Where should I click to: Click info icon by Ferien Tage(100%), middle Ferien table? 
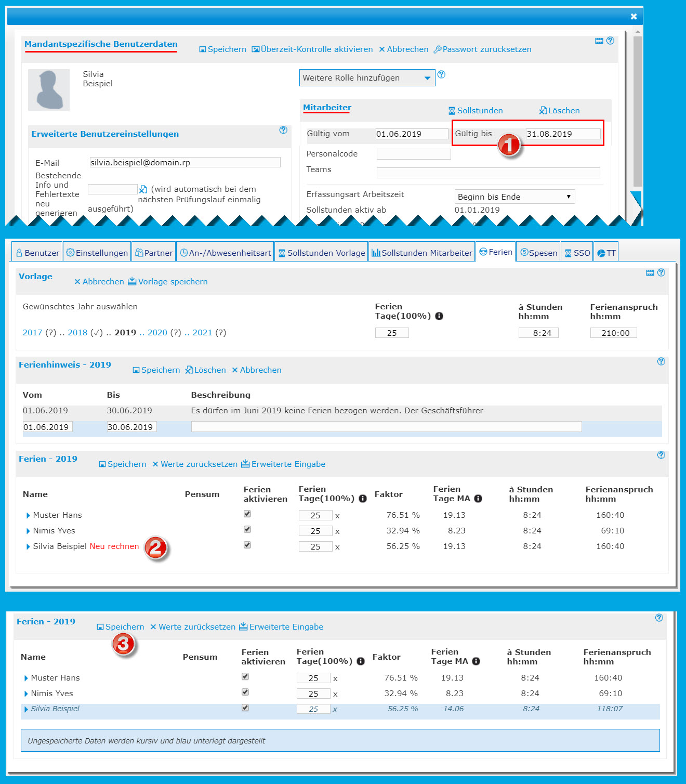(x=363, y=499)
